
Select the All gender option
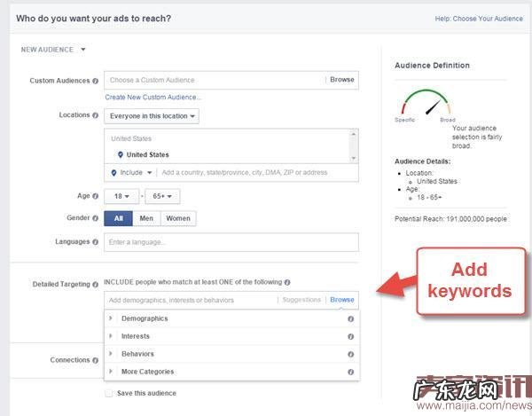[119, 218]
